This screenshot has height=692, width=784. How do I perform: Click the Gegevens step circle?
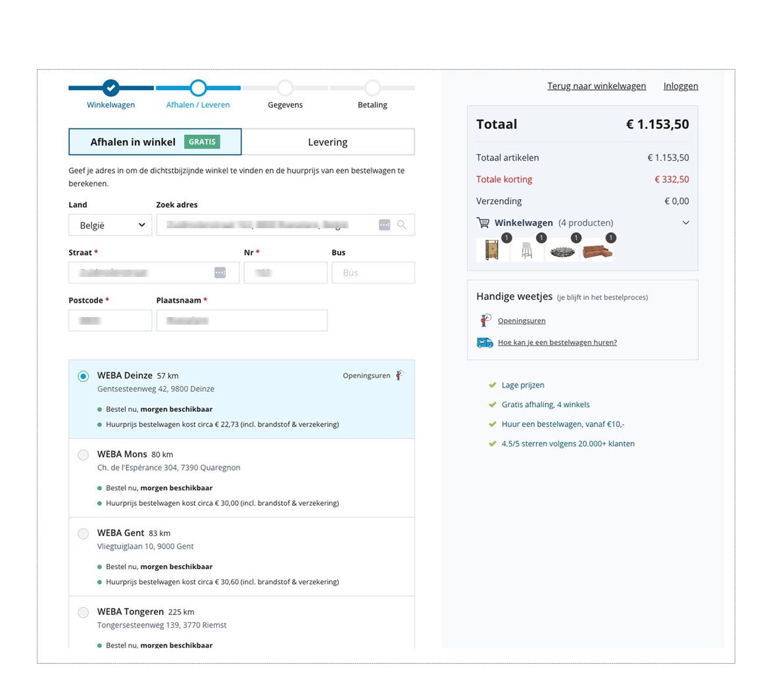point(285,88)
